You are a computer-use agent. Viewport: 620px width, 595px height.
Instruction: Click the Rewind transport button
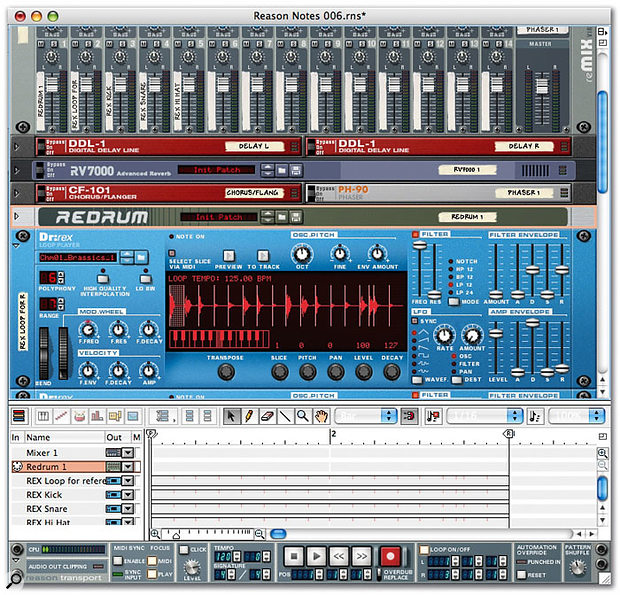coord(339,556)
